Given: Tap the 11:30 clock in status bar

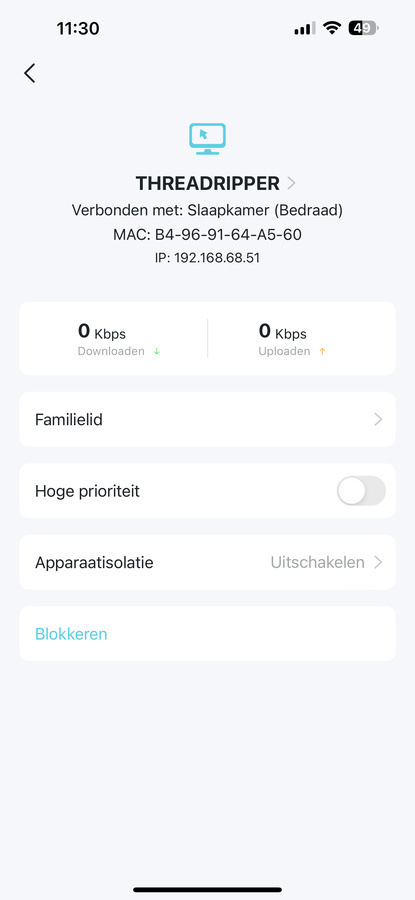Looking at the screenshot, I should (78, 28).
